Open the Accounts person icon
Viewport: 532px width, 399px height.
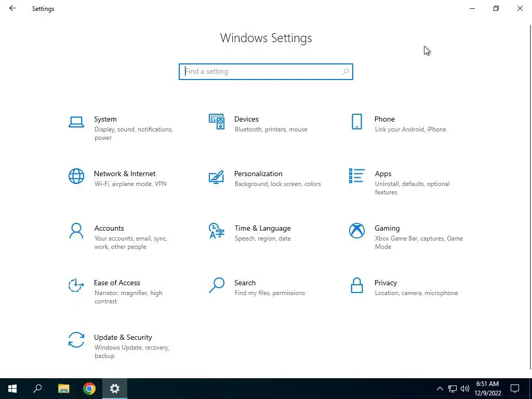[x=76, y=231]
